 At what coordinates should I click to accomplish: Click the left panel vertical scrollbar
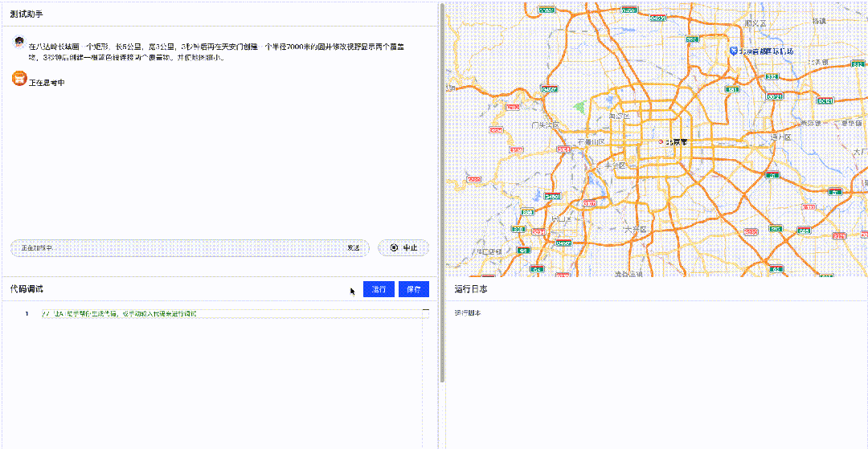pyautogui.click(x=442, y=194)
